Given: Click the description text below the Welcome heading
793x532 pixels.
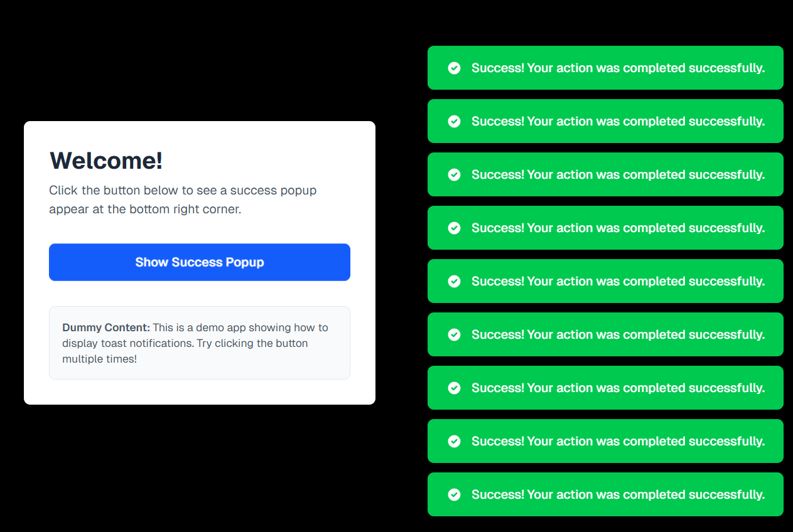Looking at the screenshot, I should click(x=183, y=199).
